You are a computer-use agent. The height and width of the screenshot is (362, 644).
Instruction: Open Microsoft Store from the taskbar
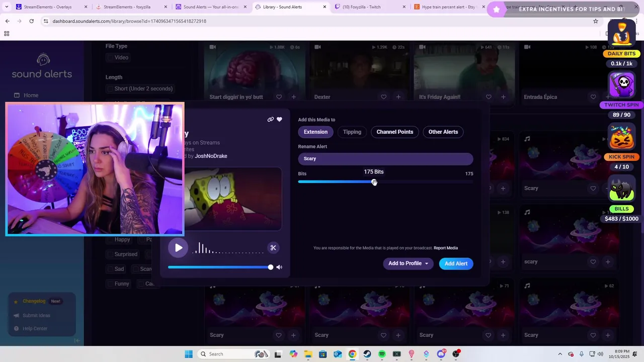coord(323,354)
